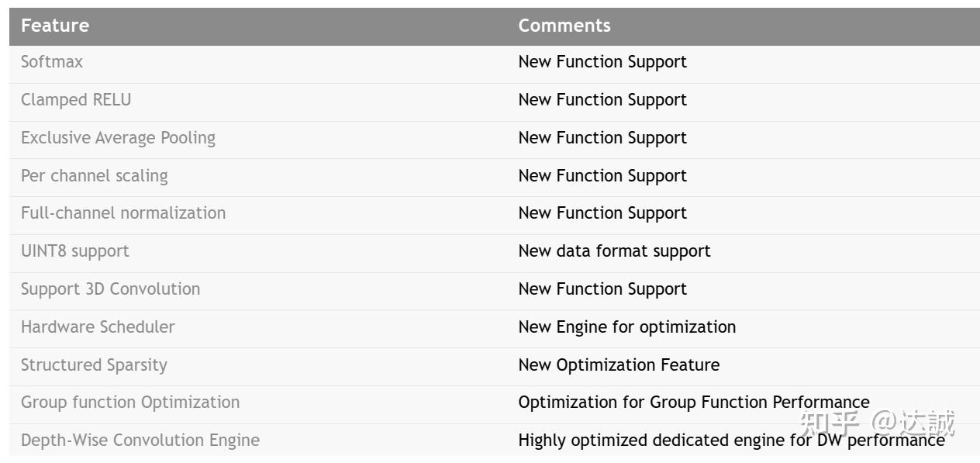Click the Exclusive Average Pooling entry
This screenshot has height=463, width=980.
[x=118, y=138]
